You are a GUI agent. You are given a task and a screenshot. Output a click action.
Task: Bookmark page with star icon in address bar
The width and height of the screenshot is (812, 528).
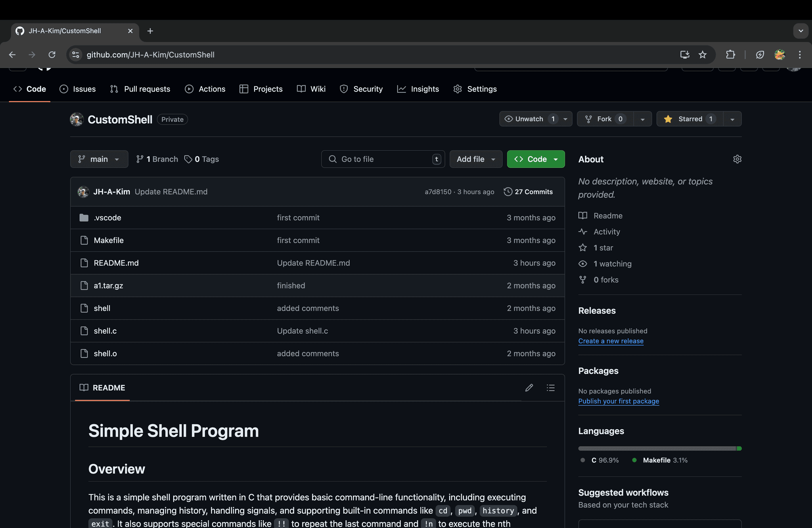point(703,55)
